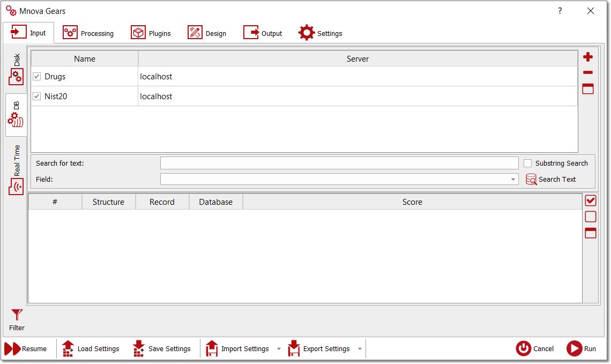Click the window icon beside the results table
Screen dimensions: 611x364
pos(590,233)
